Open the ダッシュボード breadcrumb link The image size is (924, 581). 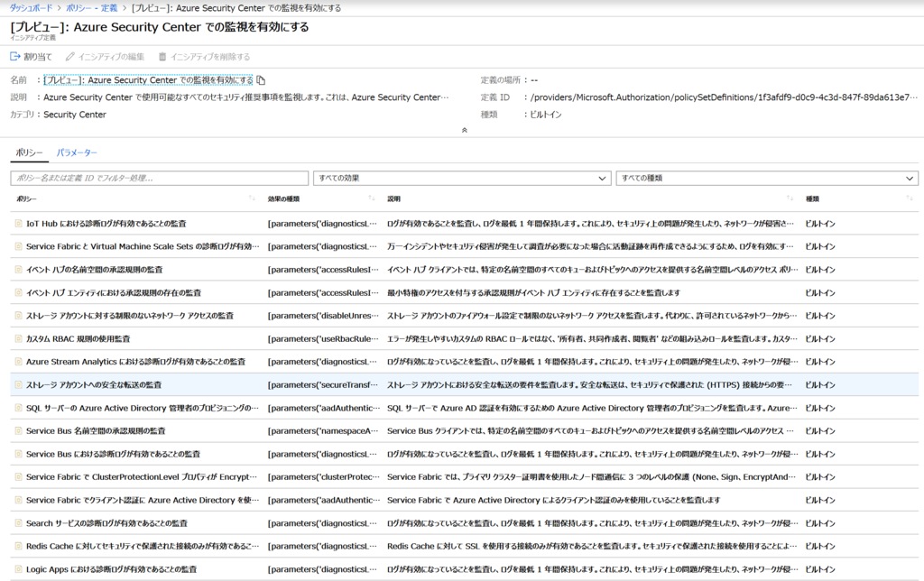click(x=31, y=8)
